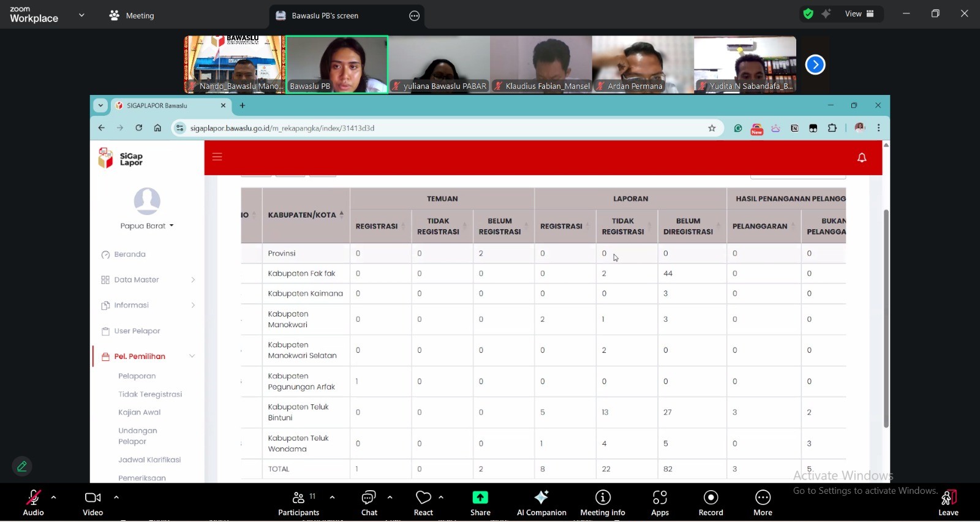Open React emoji options
This screenshot has width=980, height=522.
423,502
